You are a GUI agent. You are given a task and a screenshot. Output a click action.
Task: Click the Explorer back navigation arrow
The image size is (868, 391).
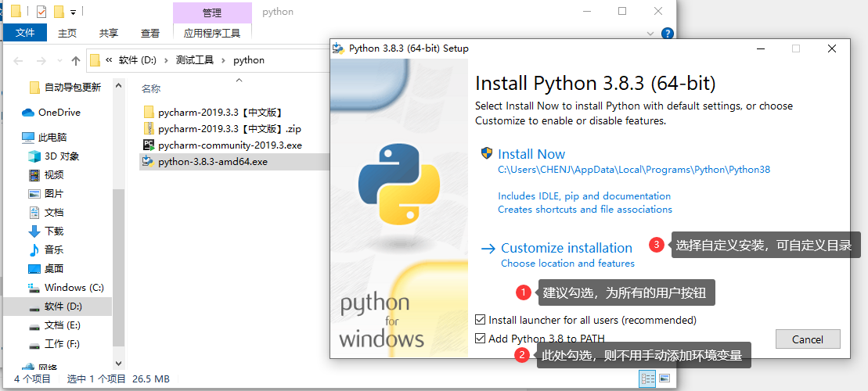click(x=18, y=60)
